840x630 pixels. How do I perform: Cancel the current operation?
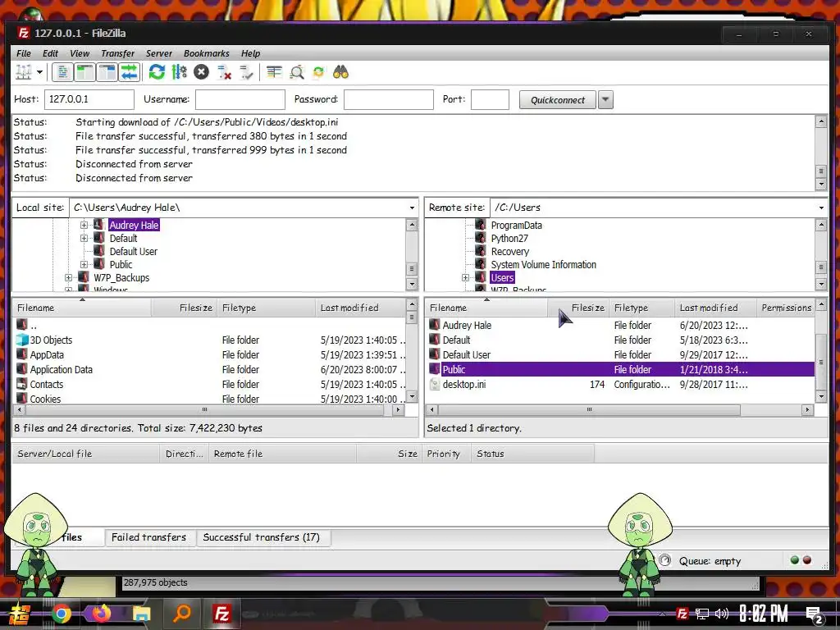point(202,72)
